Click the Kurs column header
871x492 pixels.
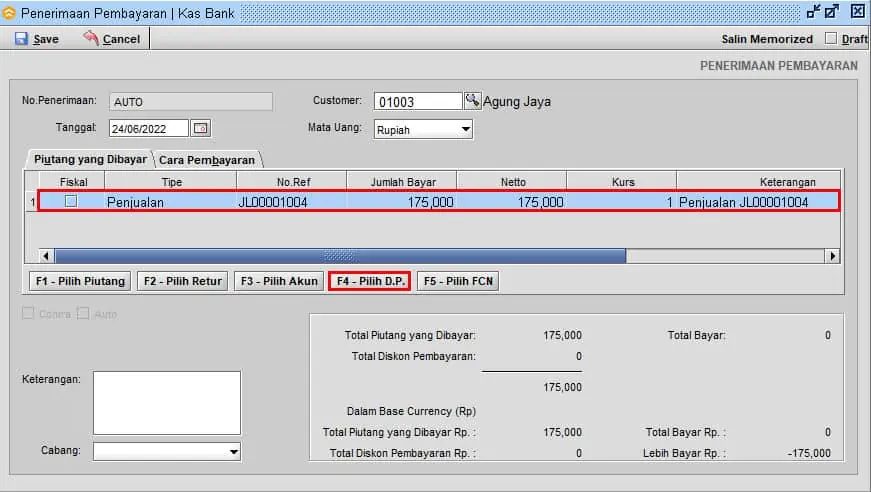[622, 182]
